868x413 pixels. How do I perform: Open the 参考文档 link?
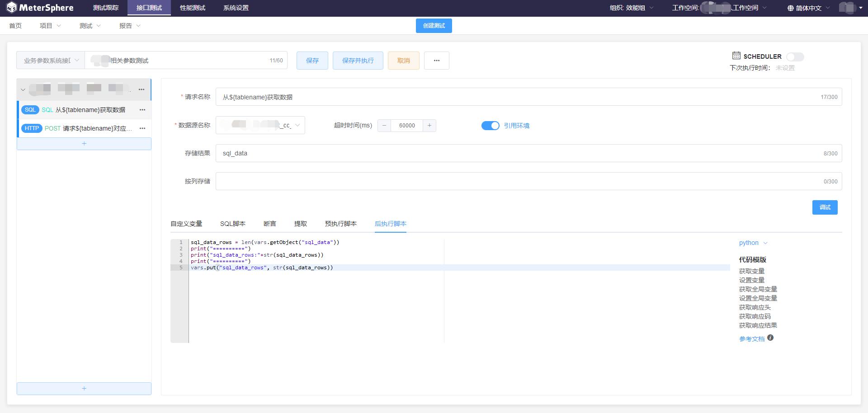752,339
